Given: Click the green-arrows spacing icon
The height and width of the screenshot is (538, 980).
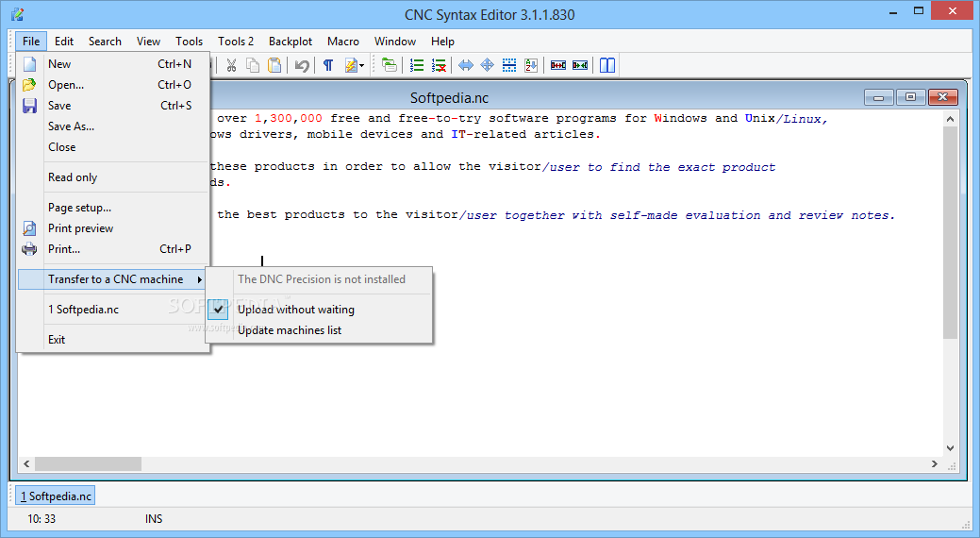Looking at the screenshot, I should click(x=580, y=65).
